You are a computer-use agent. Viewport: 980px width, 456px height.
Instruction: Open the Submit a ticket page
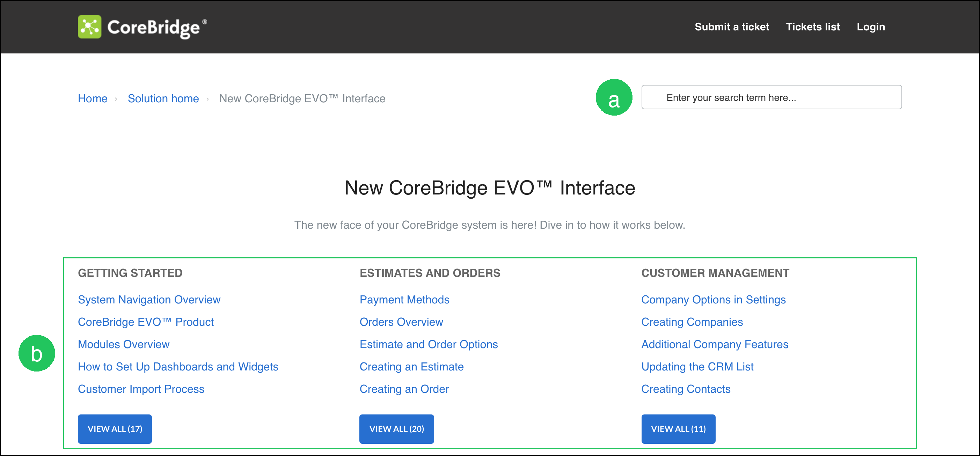(731, 27)
